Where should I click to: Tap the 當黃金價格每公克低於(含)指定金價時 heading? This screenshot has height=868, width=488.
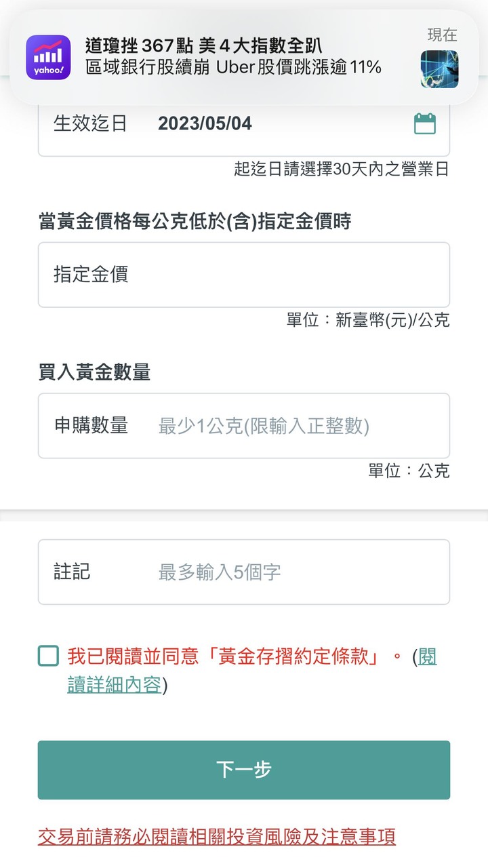(195, 221)
